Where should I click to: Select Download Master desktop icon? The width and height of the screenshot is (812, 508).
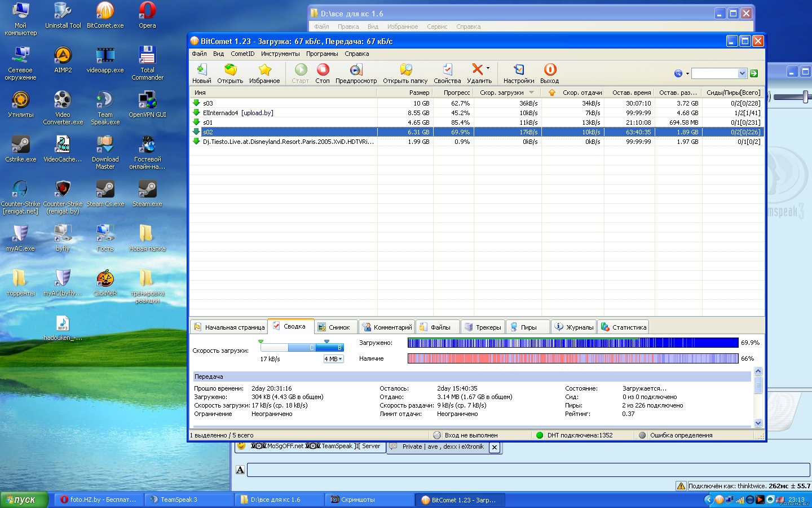pos(105,152)
